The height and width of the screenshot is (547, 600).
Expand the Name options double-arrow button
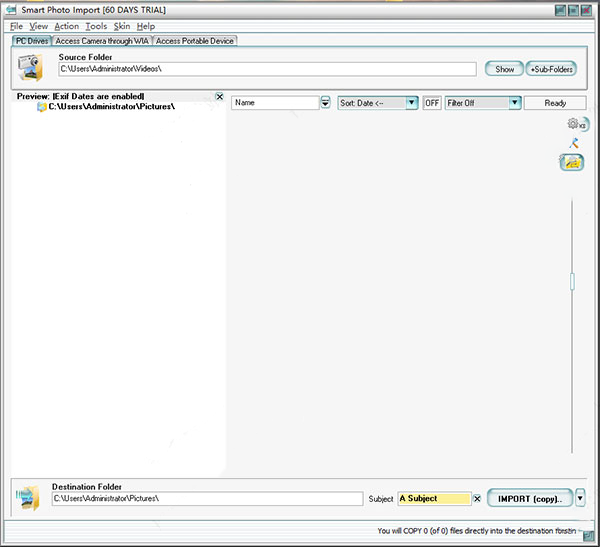tap(325, 103)
